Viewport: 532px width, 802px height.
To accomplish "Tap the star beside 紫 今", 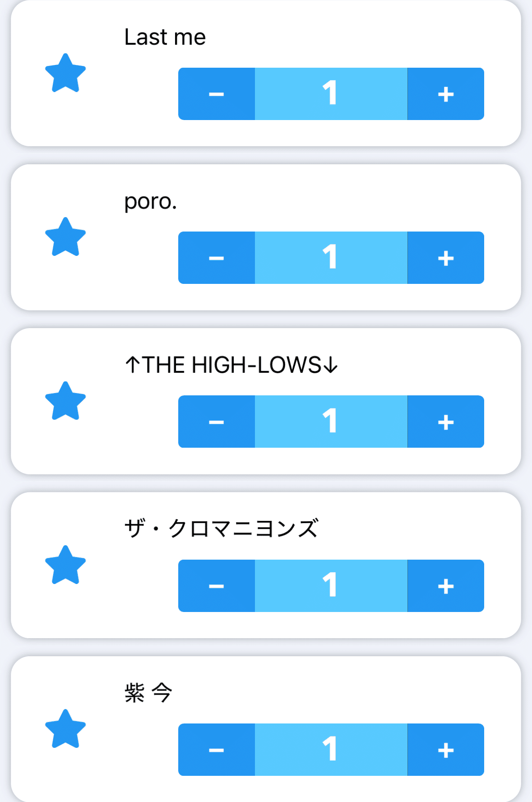I will point(65,729).
